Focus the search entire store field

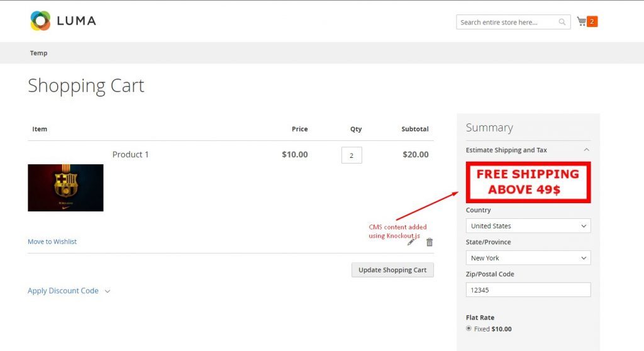point(508,22)
